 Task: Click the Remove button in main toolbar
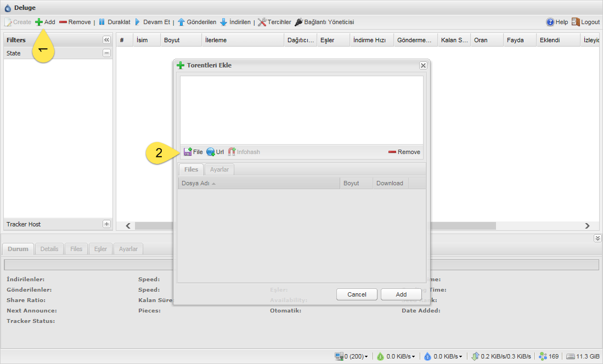click(x=75, y=22)
